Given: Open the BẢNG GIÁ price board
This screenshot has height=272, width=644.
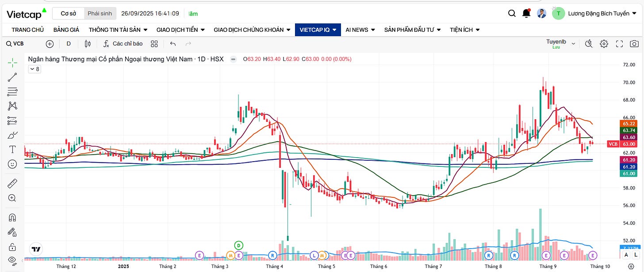Looking at the screenshot, I should (x=66, y=30).
